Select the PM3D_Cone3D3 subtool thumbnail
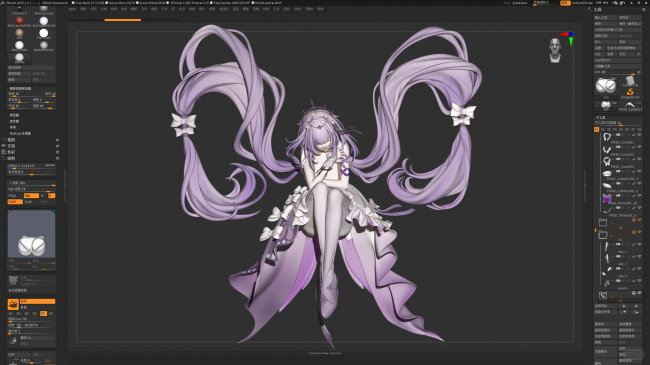 coord(606,161)
